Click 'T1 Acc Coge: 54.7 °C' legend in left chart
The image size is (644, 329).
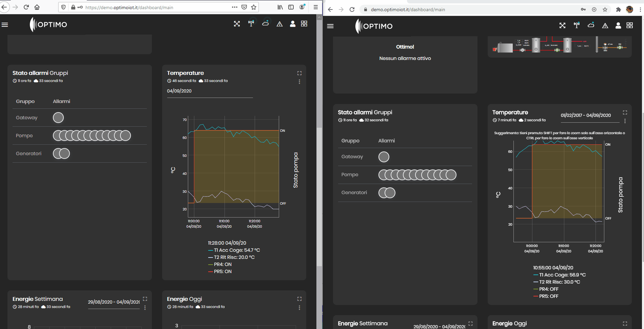[234, 250]
